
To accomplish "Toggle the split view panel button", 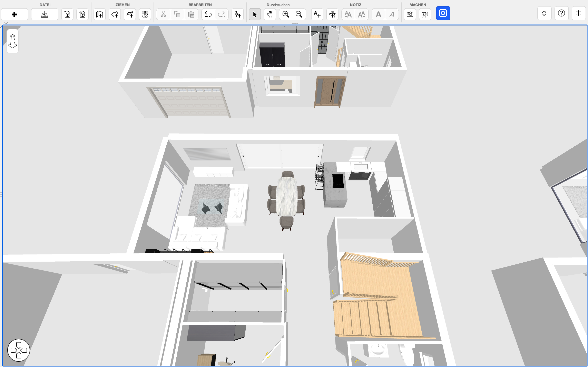I will pyautogui.click(x=578, y=13).
